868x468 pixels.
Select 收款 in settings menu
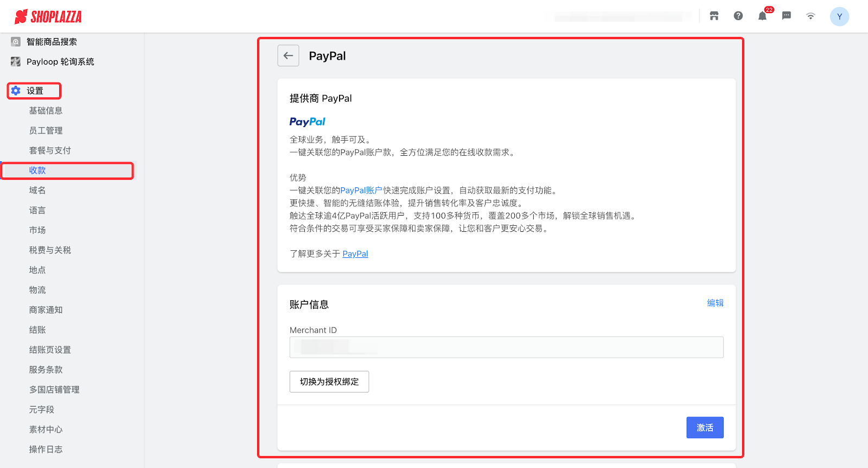(x=37, y=170)
